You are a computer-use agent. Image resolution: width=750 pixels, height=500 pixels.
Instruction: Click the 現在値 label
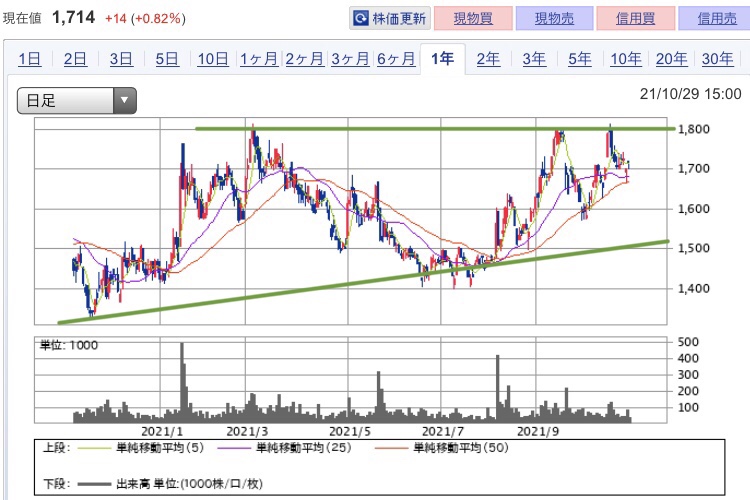click(x=22, y=18)
